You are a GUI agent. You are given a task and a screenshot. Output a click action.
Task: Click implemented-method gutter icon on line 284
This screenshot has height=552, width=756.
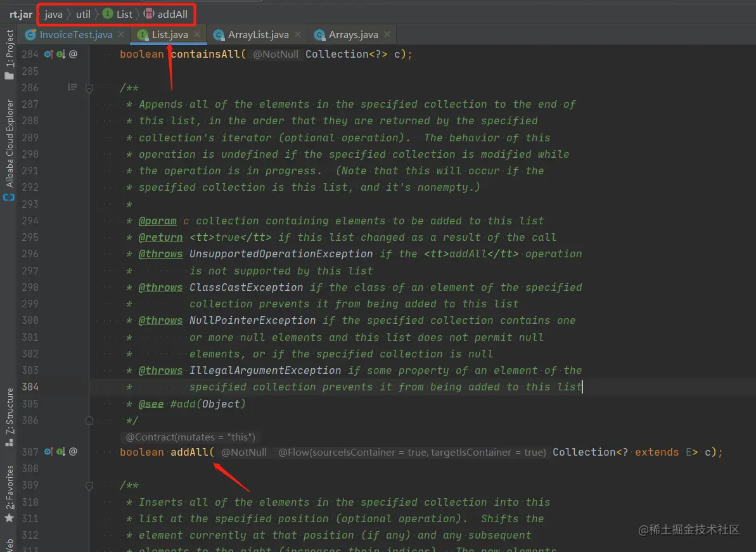click(61, 54)
